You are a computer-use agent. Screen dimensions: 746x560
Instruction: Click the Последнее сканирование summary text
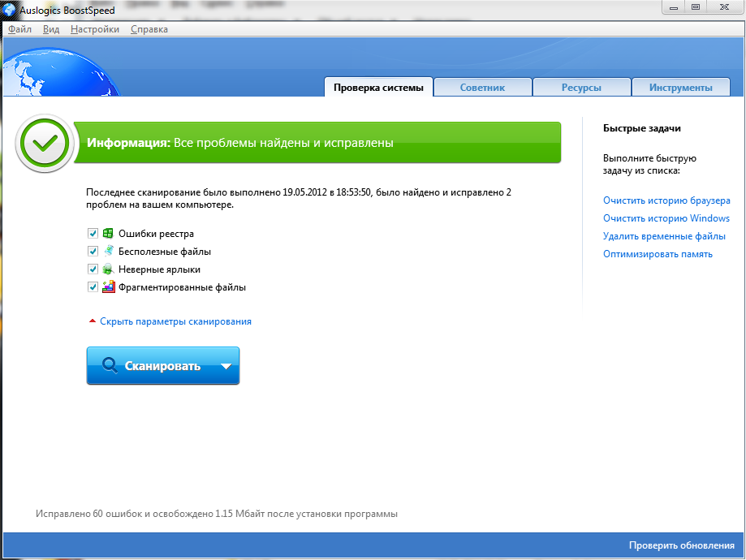(x=299, y=198)
